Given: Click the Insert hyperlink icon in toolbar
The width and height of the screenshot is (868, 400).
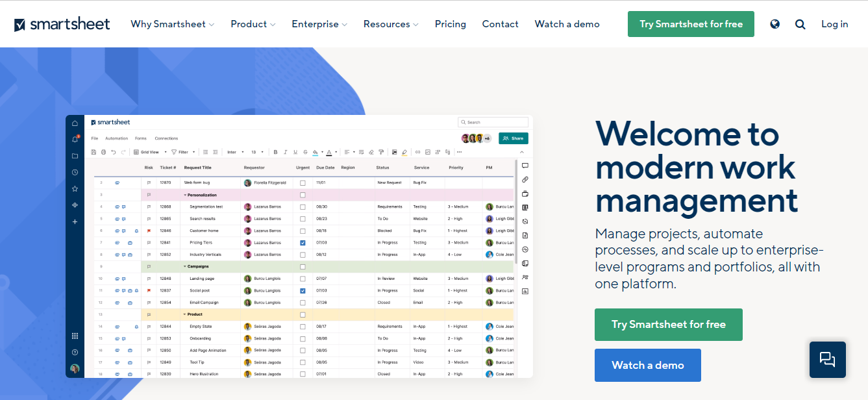Looking at the screenshot, I should 417,152.
